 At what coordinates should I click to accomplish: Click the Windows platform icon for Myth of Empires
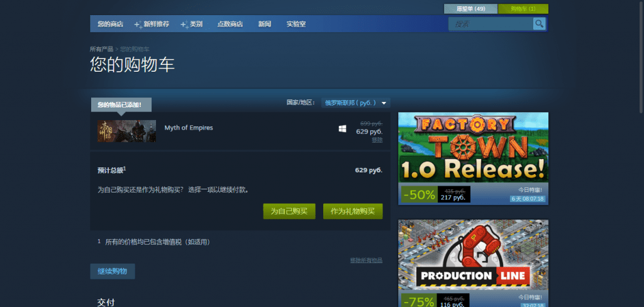click(342, 128)
